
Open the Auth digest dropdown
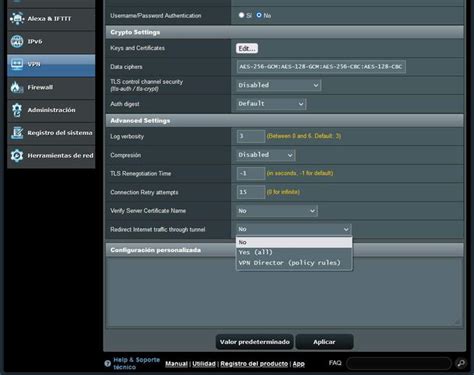tap(271, 104)
